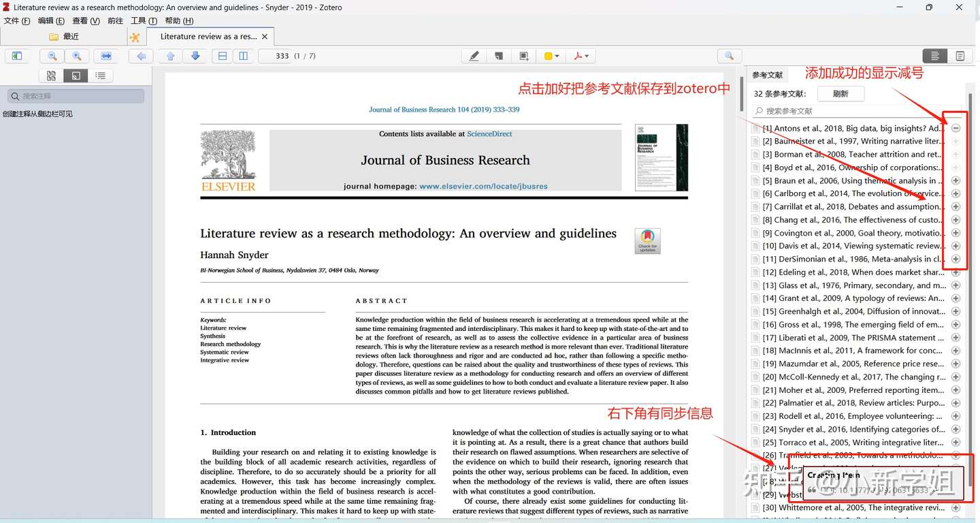Open the 查看 (V) menu
Image resolution: width=980 pixels, height=523 pixels.
pyautogui.click(x=86, y=21)
